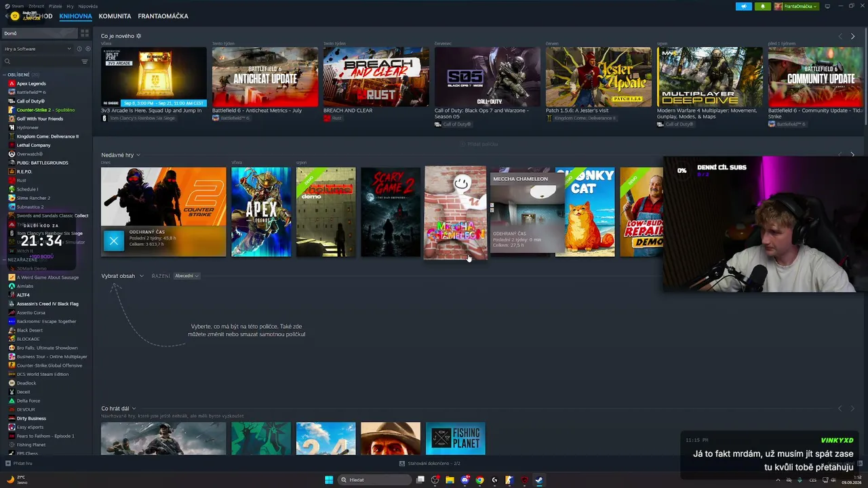
Task: Open the FRANTAOMÁČKA profile tab
Action: click(163, 16)
